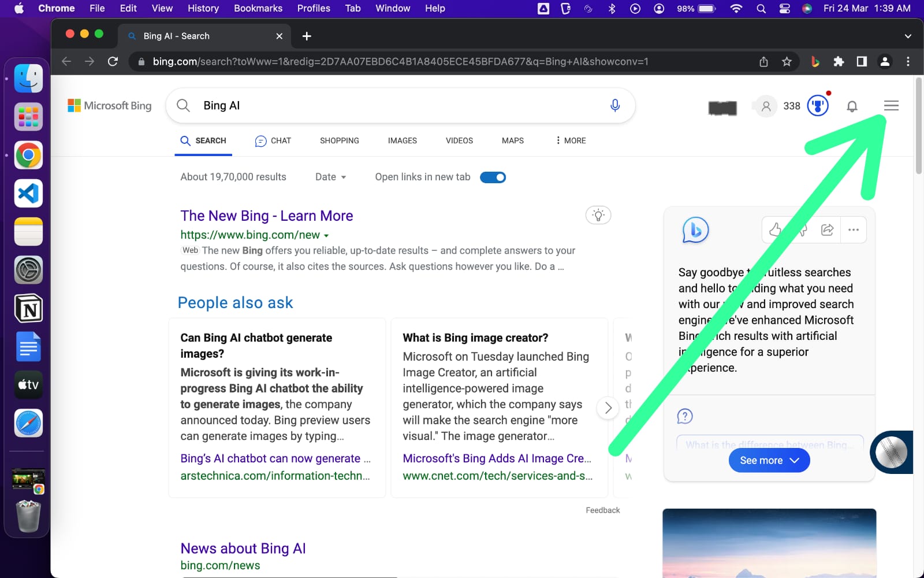Open Microsoft's Bing Adds AI Image Cre... link
The image size is (924, 578).
pos(497,458)
